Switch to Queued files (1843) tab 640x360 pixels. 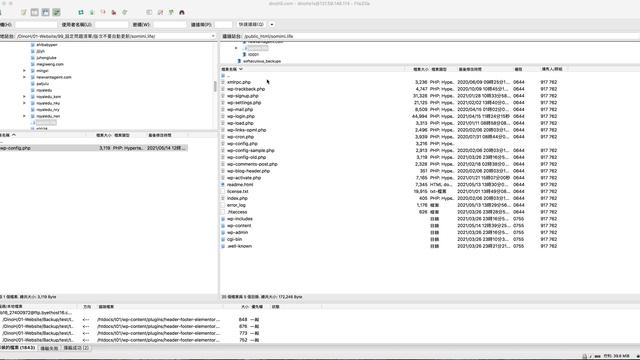[x=18, y=348]
